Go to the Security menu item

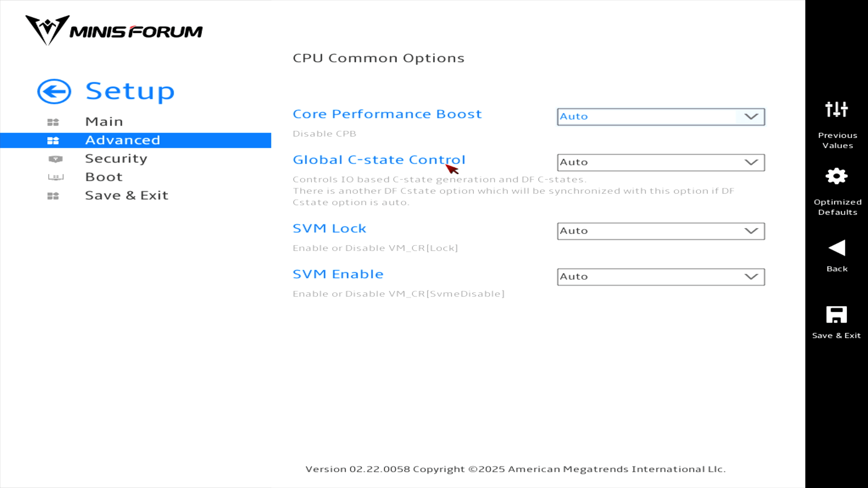coord(116,159)
